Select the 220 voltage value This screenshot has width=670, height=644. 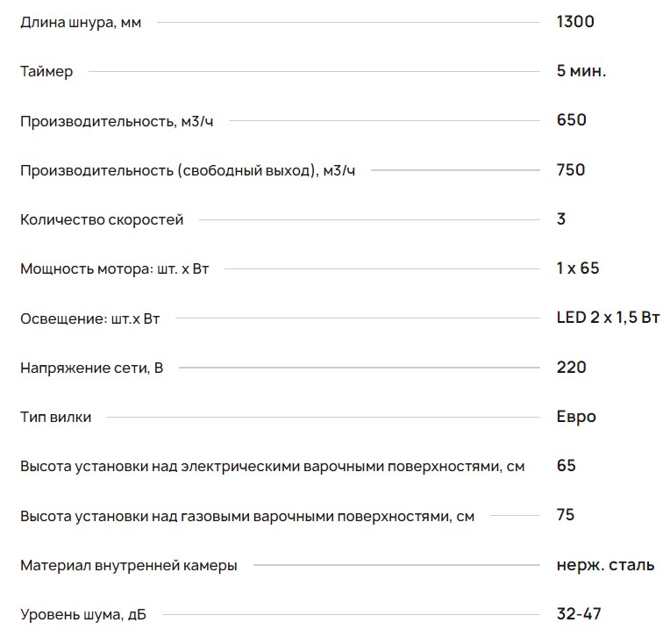pos(572,368)
